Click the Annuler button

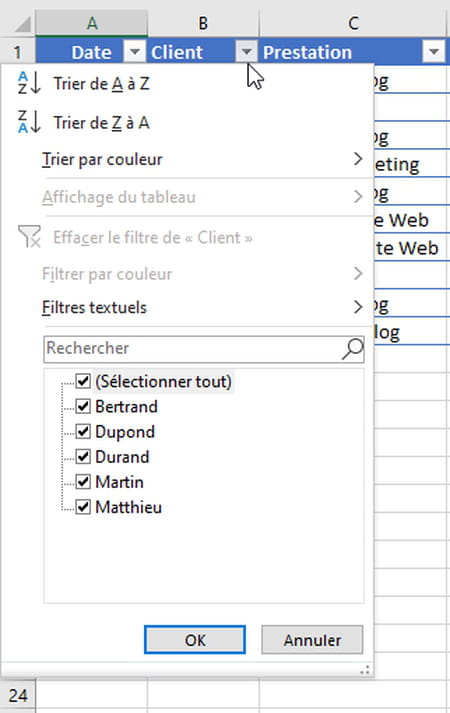click(x=312, y=640)
